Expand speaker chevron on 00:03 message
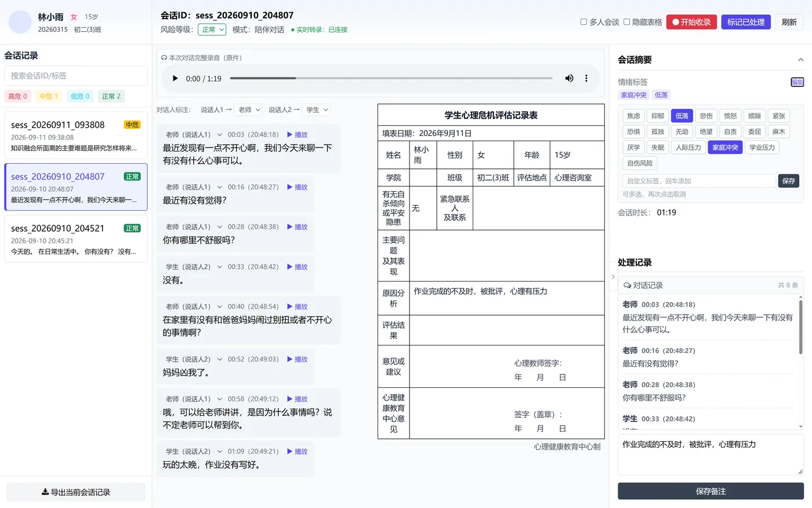Screen dimensions: 812x508 coord(219,135)
